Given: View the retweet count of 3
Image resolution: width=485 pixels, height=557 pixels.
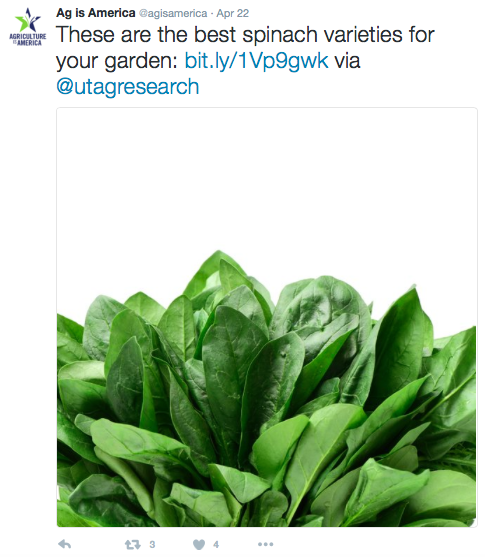Looking at the screenshot, I should click(152, 544).
